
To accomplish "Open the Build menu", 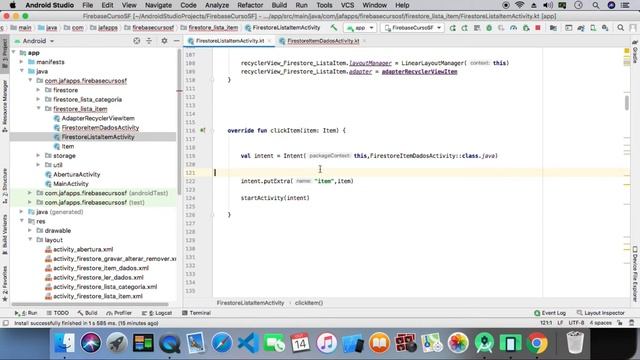I will click(x=279, y=5).
